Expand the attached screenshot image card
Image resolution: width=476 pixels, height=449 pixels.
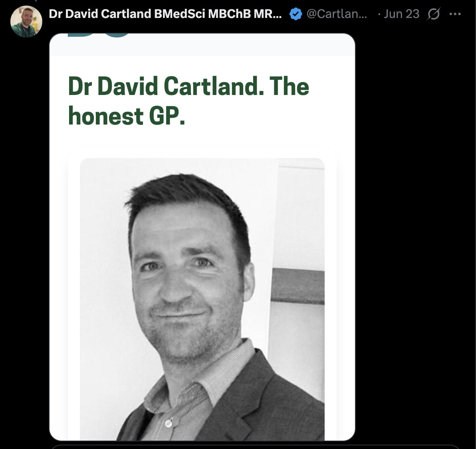(202, 237)
